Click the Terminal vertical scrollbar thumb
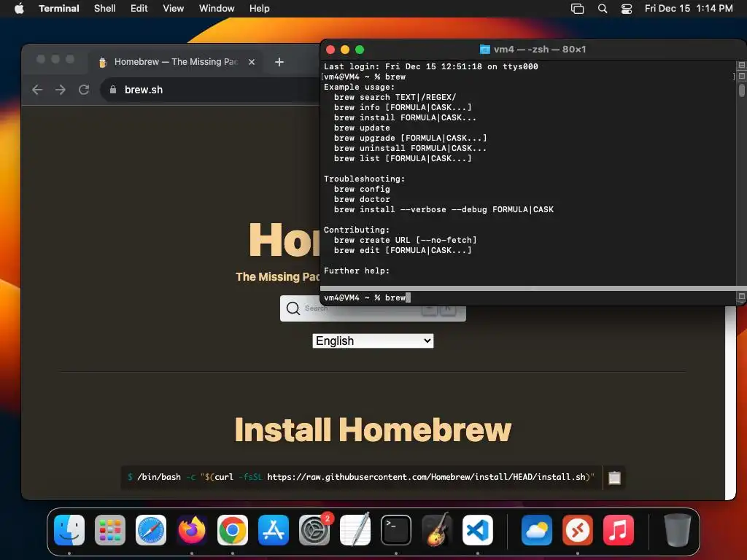747x560 pixels. [x=742, y=90]
